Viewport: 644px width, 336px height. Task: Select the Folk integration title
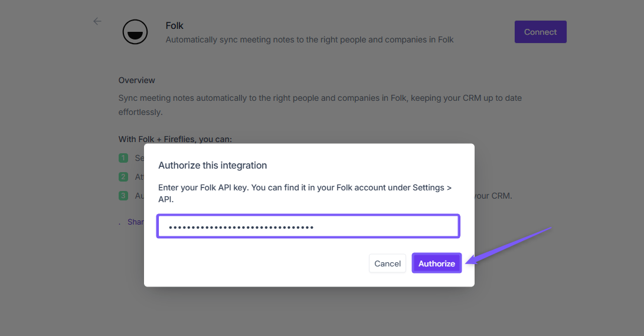click(x=175, y=26)
